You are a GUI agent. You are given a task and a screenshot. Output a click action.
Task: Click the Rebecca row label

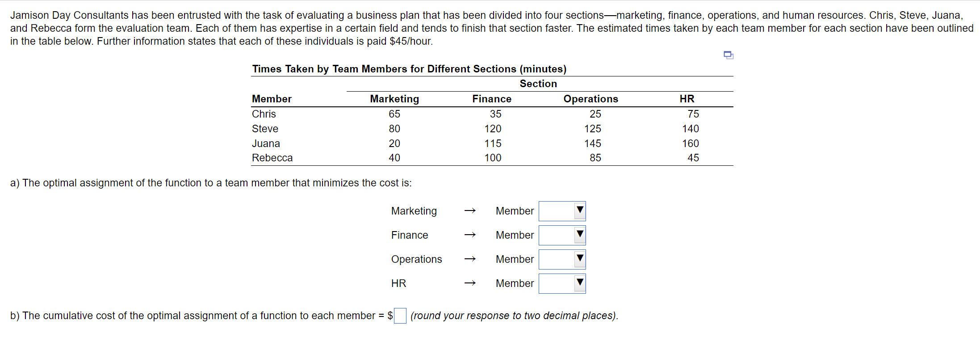(272, 158)
